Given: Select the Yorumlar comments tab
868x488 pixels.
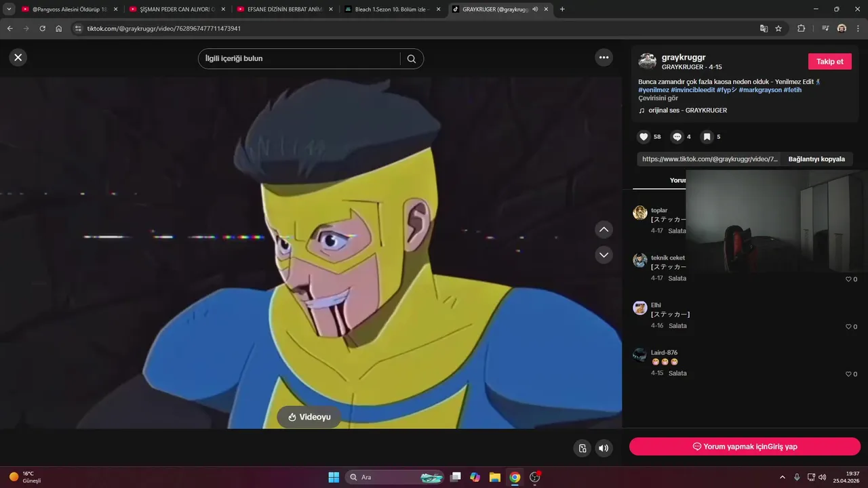Looking at the screenshot, I should point(678,180).
